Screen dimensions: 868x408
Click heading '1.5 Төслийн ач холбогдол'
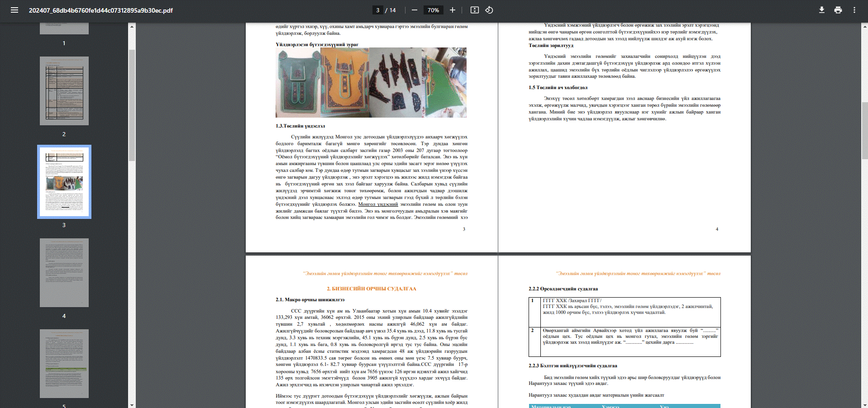tap(558, 87)
